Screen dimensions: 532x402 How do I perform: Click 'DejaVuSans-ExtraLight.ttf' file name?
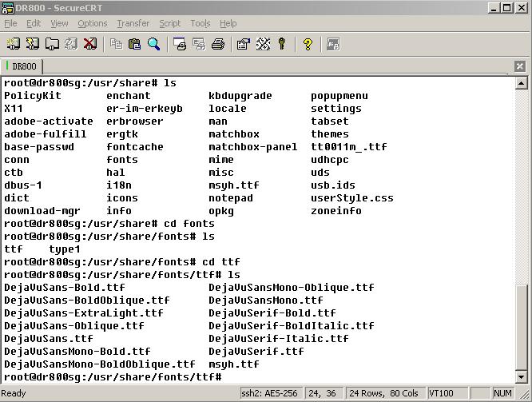click(x=83, y=313)
